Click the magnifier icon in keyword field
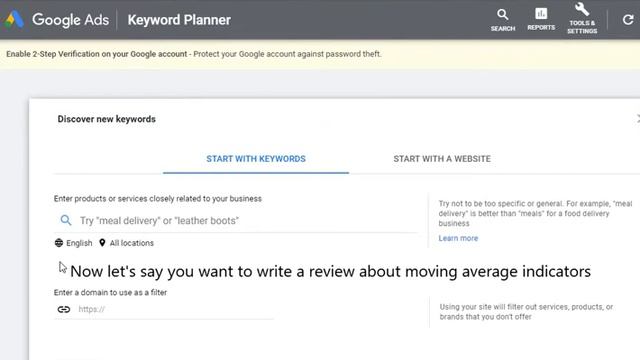The height and width of the screenshot is (360, 640). (x=66, y=220)
